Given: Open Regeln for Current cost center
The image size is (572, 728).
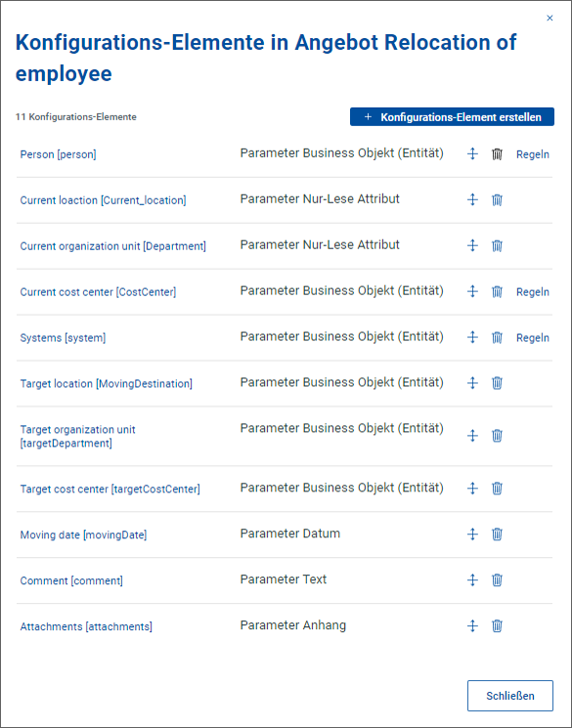Looking at the screenshot, I should pyautogui.click(x=533, y=291).
